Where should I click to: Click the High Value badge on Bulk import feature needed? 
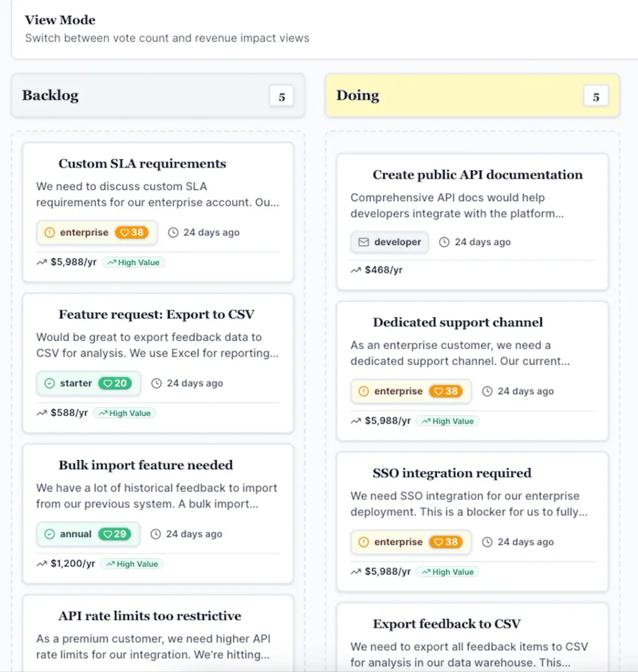(x=132, y=563)
